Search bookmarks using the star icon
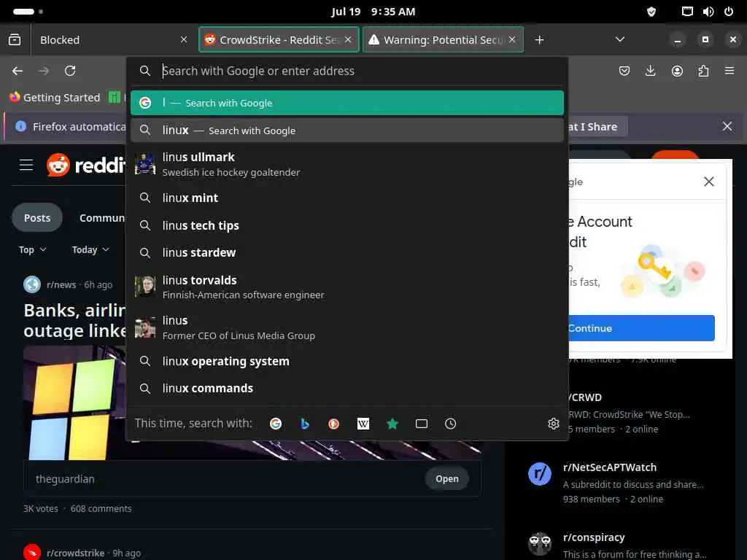Viewport: 747px width, 560px height. tap(392, 424)
